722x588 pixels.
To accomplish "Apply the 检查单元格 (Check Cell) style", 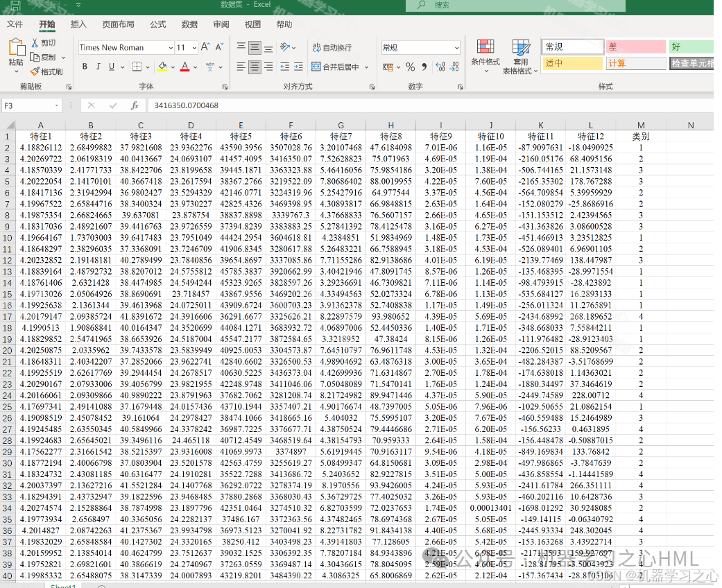I will 691,63.
